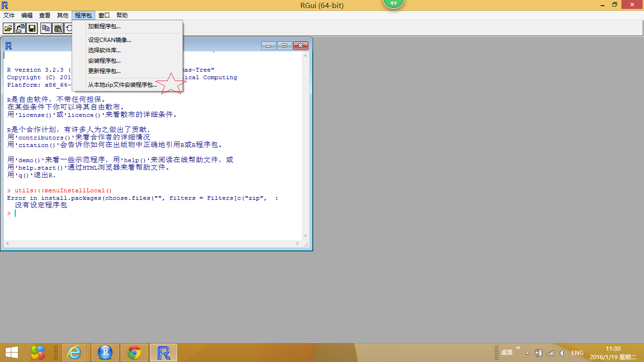Choose 更新程序包... from the menu
644x362 pixels.
(x=127, y=71)
